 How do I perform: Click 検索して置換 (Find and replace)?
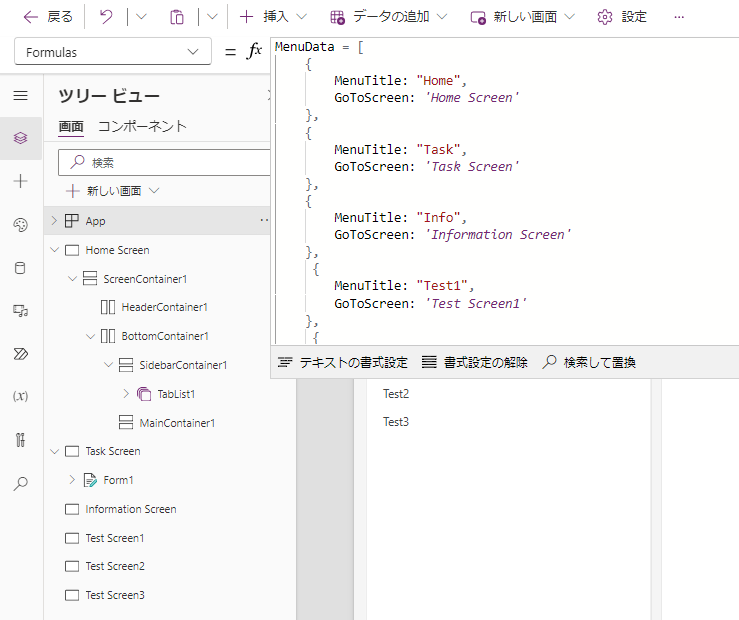(589, 362)
